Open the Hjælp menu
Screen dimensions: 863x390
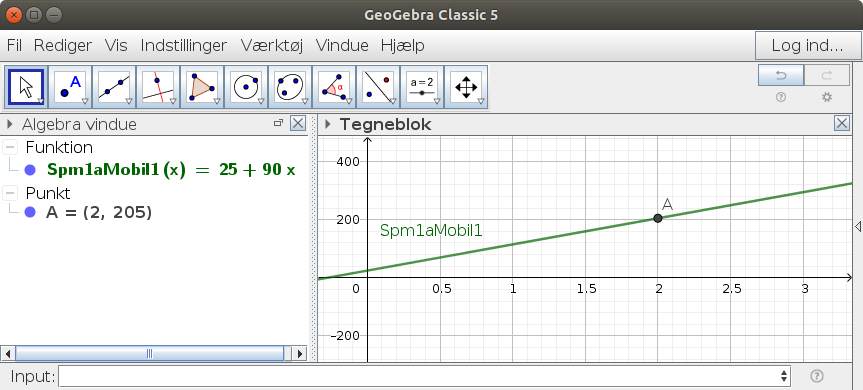pyautogui.click(x=402, y=45)
